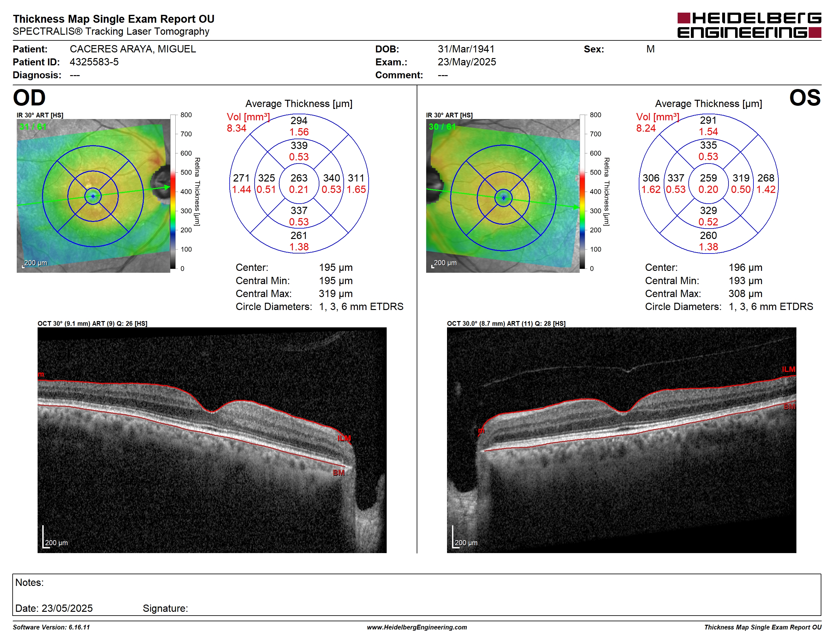Click OD inner left value 325

267,178
